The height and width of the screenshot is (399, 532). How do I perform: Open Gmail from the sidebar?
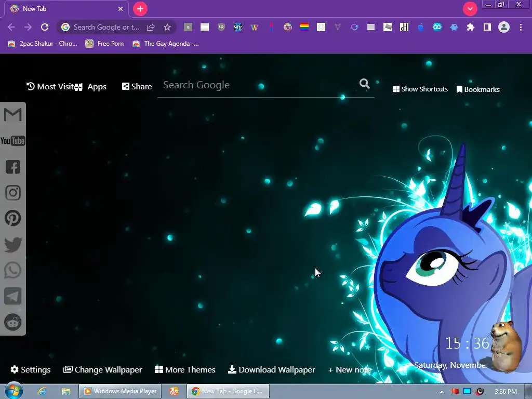coord(13,115)
